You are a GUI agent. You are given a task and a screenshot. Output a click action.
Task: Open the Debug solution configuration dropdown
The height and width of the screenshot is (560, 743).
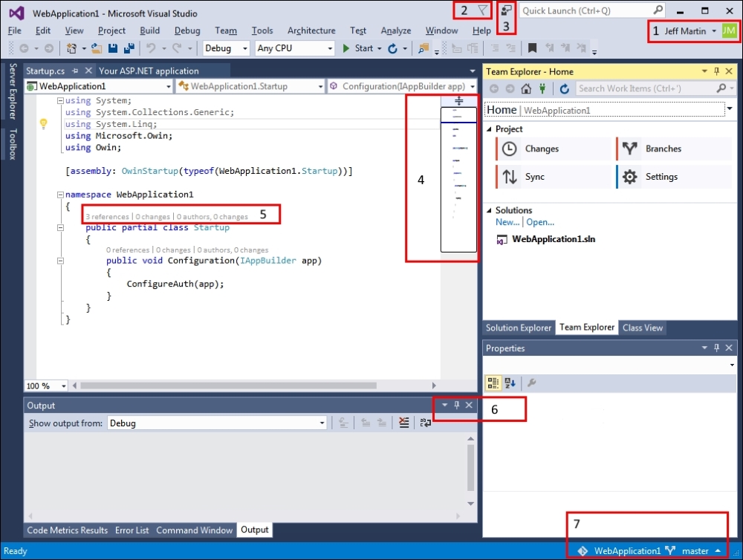point(227,48)
